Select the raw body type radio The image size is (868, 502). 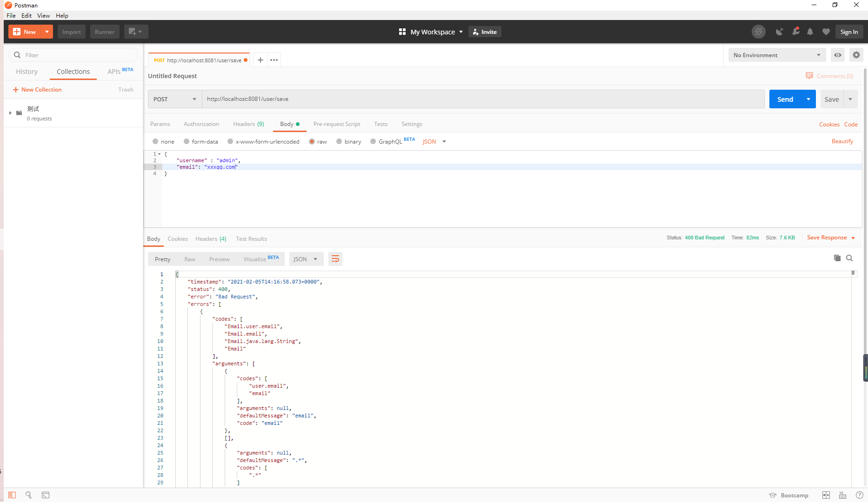[312, 141]
